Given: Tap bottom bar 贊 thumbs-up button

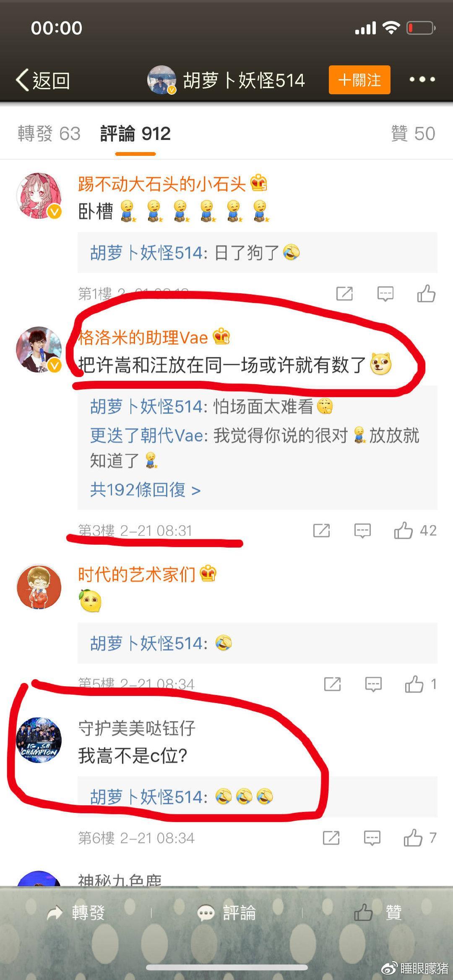Looking at the screenshot, I should point(377,912).
